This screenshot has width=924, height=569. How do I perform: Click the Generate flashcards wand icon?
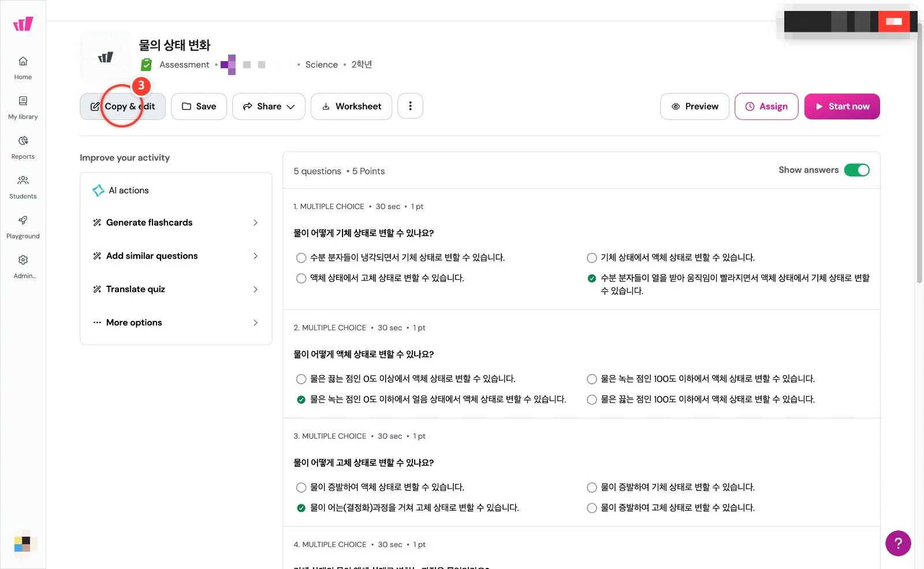click(x=97, y=223)
